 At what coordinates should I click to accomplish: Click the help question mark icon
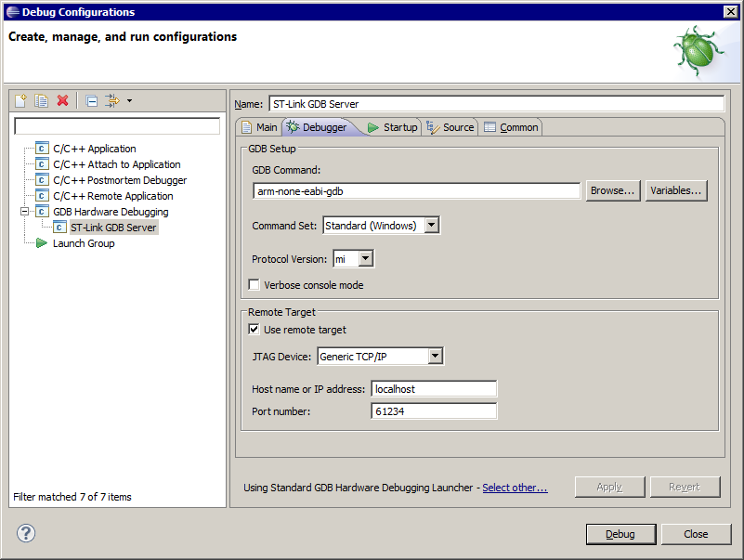click(26, 533)
